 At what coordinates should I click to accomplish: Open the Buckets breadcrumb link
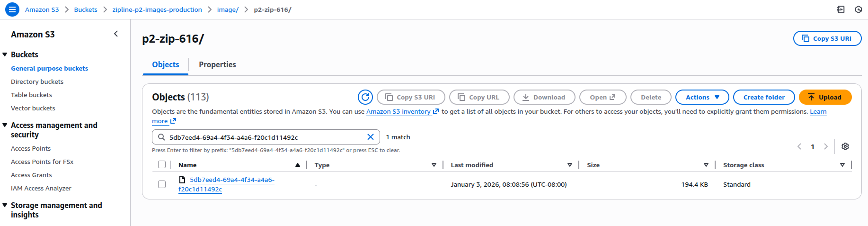pos(86,9)
